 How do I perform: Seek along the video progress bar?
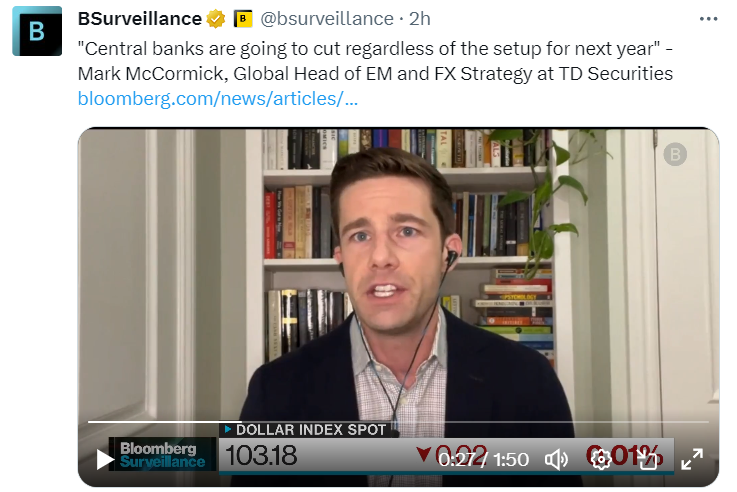click(x=398, y=422)
